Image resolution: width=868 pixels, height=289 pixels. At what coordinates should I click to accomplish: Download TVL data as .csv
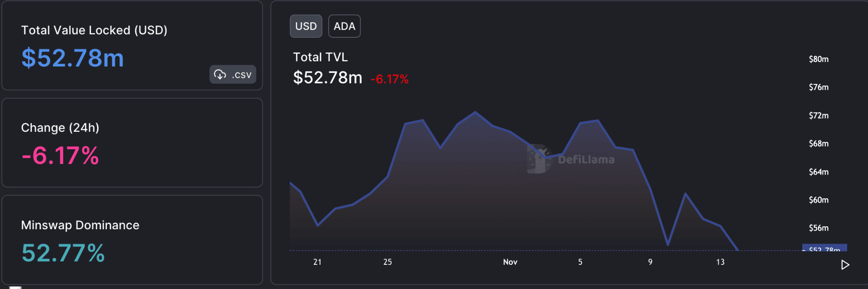[x=233, y=75]
